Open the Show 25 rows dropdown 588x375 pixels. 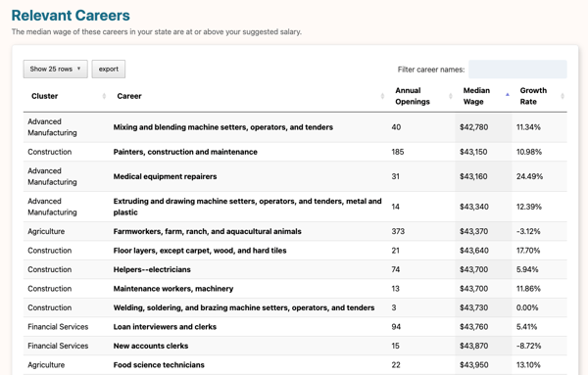tap(56, 69)
